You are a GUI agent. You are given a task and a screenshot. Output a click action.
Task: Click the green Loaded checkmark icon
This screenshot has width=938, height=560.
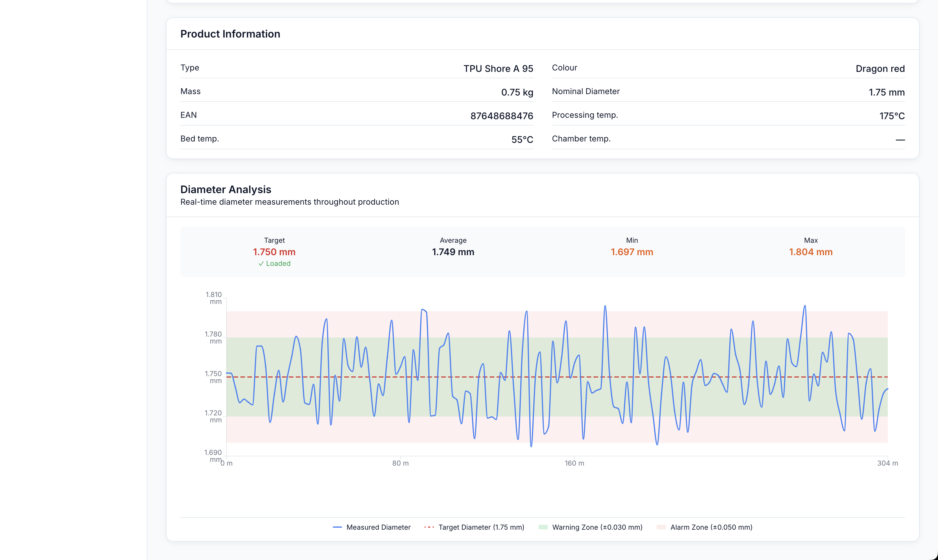point(261,264)
